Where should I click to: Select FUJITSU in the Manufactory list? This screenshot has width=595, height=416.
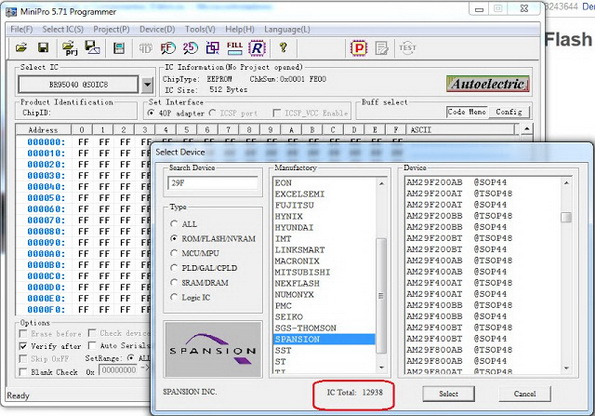tap(324, 205)
